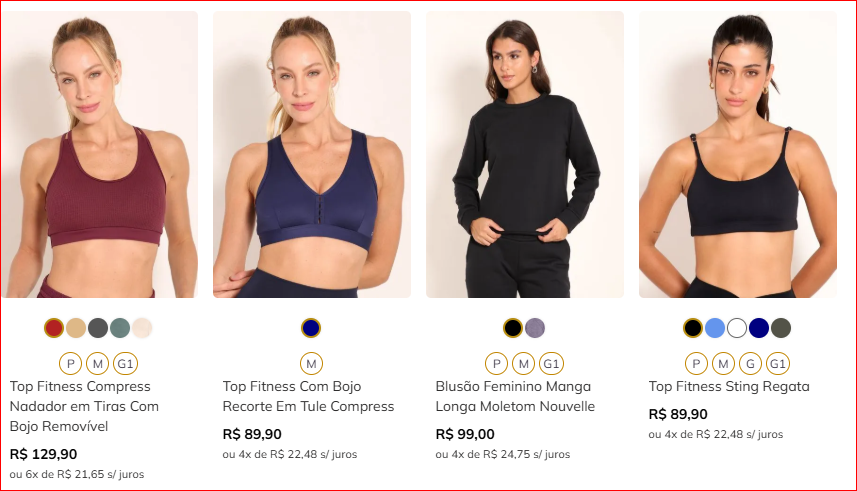
Task: Select size M for Recorte Em Tule top
Action: pos(312,364)
